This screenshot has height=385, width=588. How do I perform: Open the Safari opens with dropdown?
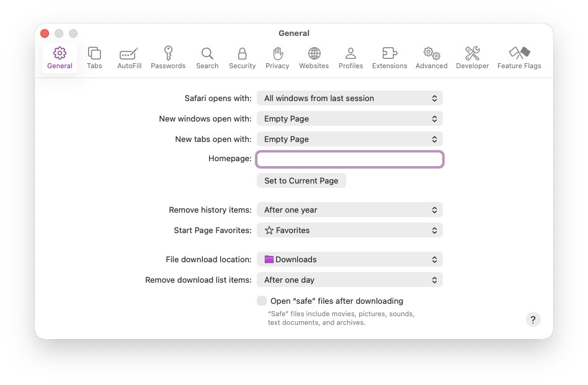point(349,98)
